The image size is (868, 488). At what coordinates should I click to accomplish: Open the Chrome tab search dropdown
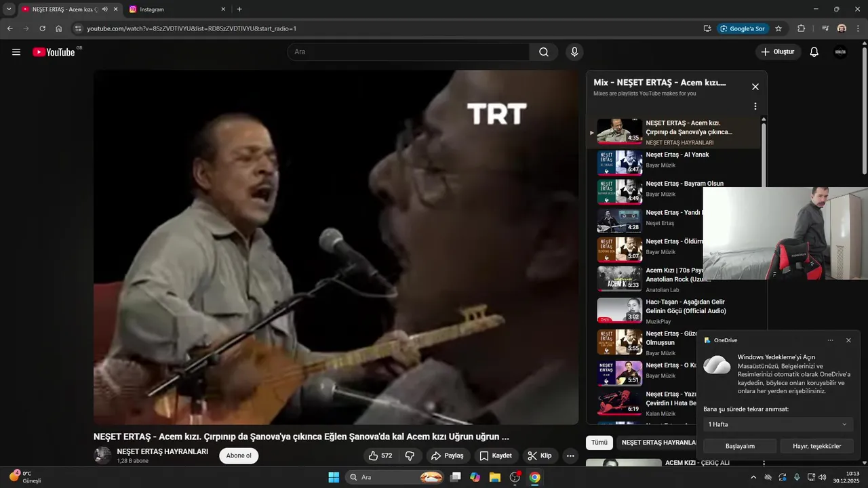(x=9, y=9)
